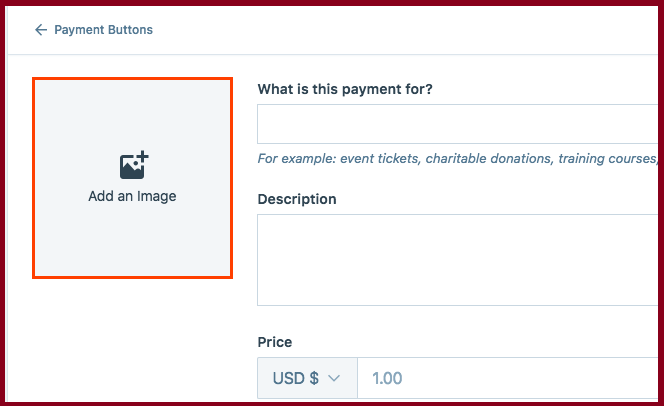Click the price amount field showing 1.00

[508, 378]
